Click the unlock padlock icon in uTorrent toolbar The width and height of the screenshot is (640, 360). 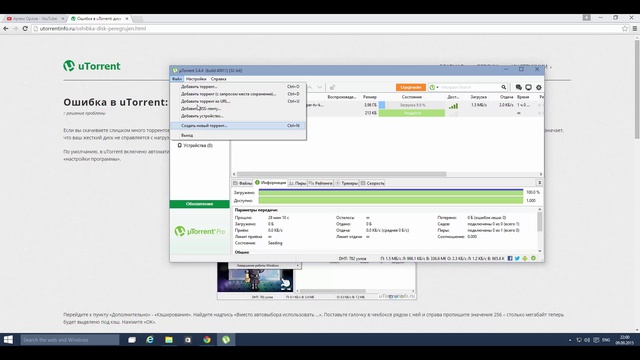(333, 87)
